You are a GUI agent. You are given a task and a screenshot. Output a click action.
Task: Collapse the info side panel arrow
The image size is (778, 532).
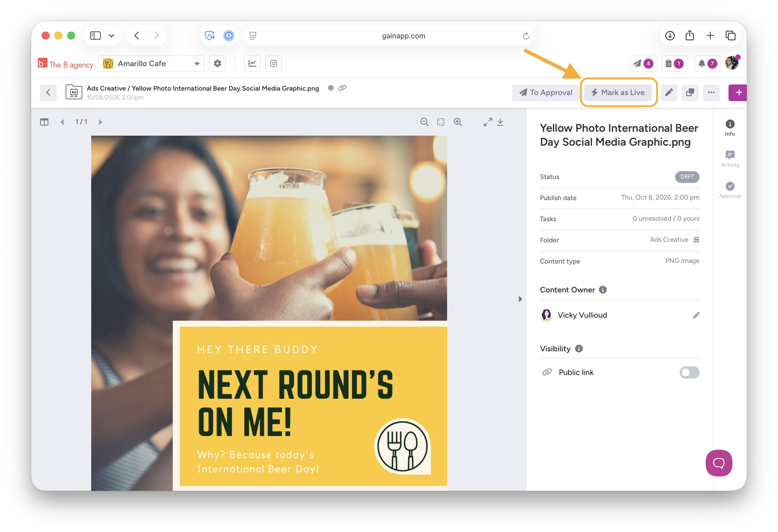point(520,299)
